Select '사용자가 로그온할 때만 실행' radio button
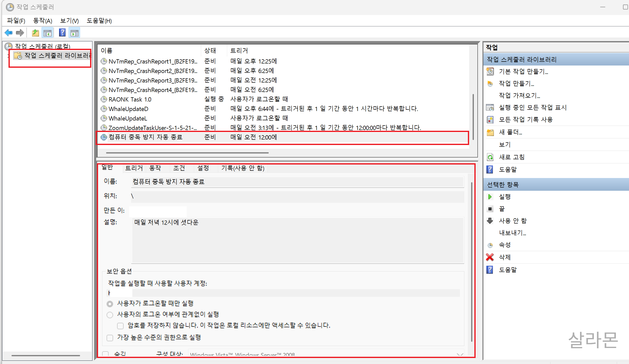Viewport: 629px width, 364px height. point(110,304)
